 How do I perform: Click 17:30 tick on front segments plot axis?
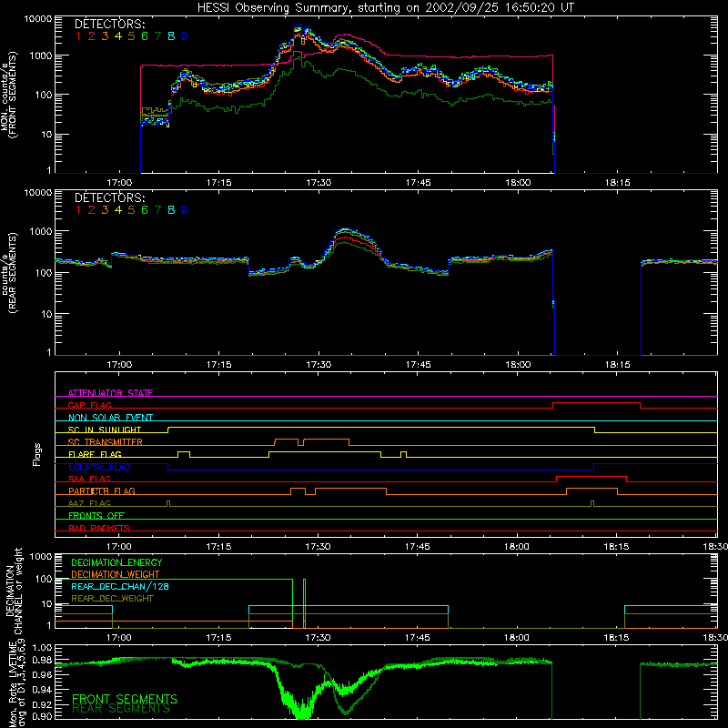[318, 183]
